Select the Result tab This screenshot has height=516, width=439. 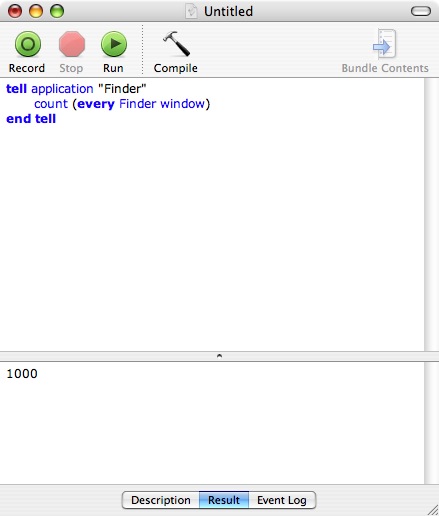[x=224, y=500]
